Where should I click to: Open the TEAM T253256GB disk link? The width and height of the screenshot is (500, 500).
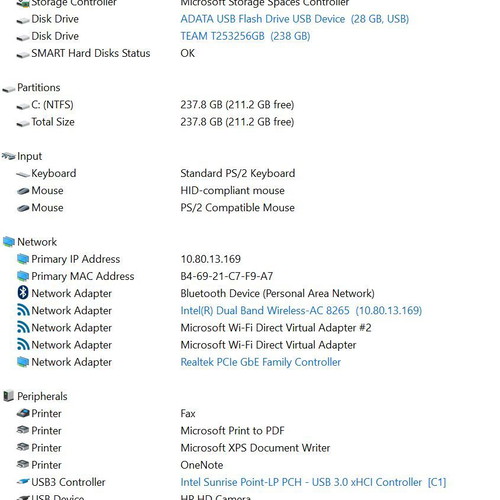tap(245, 36)
